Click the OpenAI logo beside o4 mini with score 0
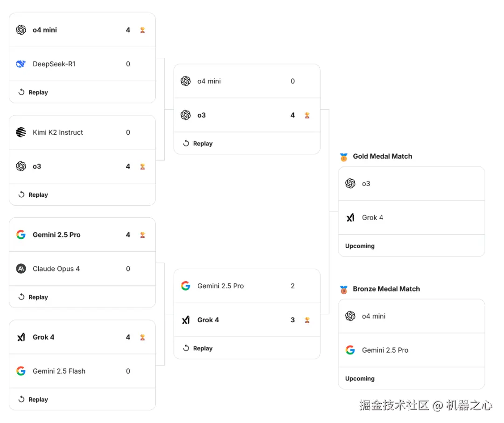This screenshot has height=423, width=504. point(186,81)
